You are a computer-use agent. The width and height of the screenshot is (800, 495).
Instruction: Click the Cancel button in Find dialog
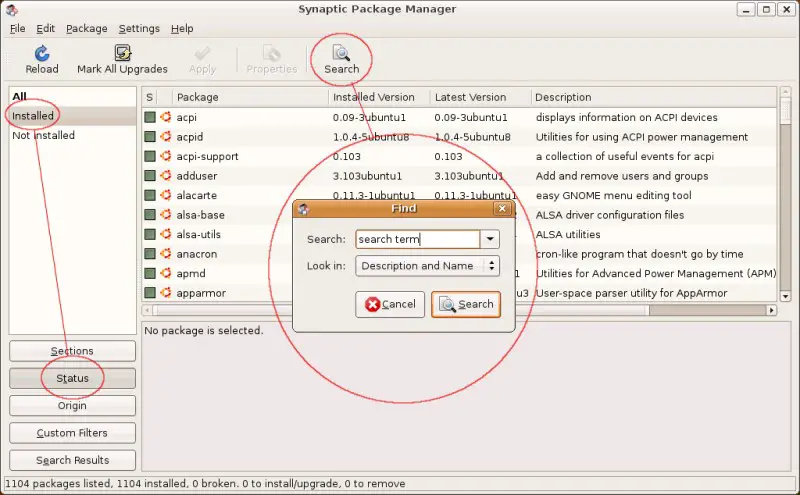pos(390,304)
